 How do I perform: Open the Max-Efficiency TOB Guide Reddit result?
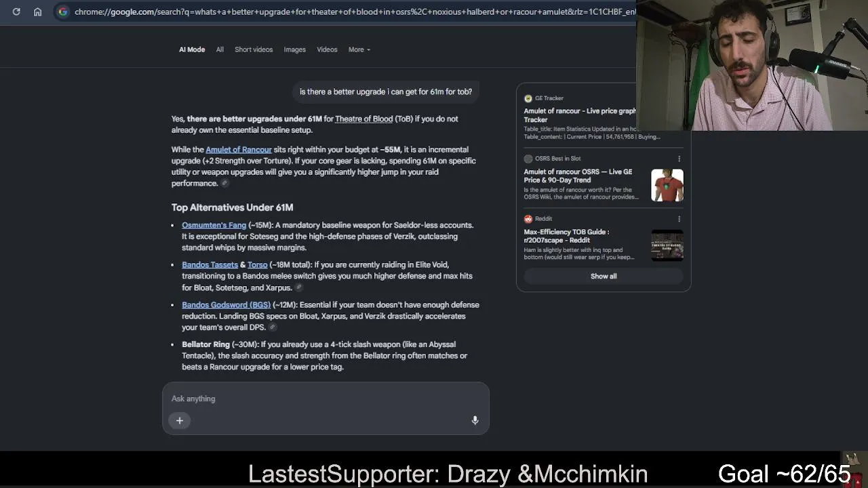pos(566,236)
